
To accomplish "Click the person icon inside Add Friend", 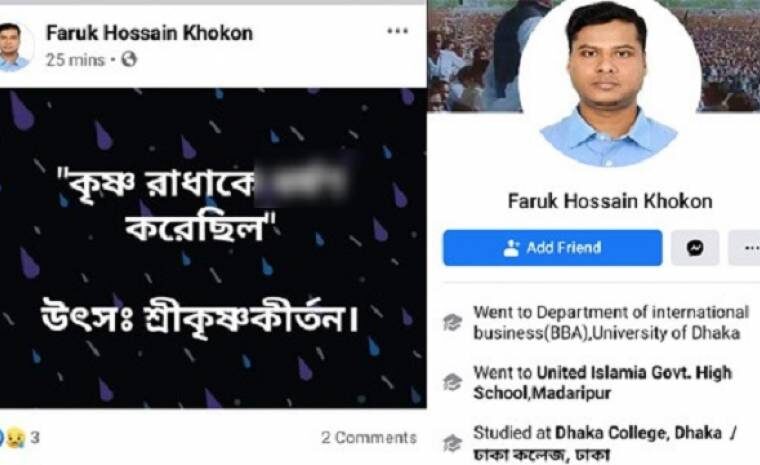I will pos(511,248).
